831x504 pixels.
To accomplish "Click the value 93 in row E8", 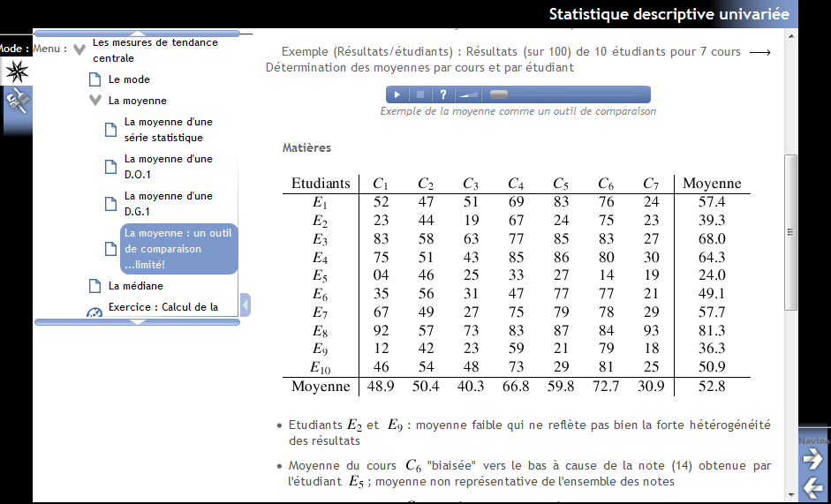I will pyautogui.click(x=651, y=331).
